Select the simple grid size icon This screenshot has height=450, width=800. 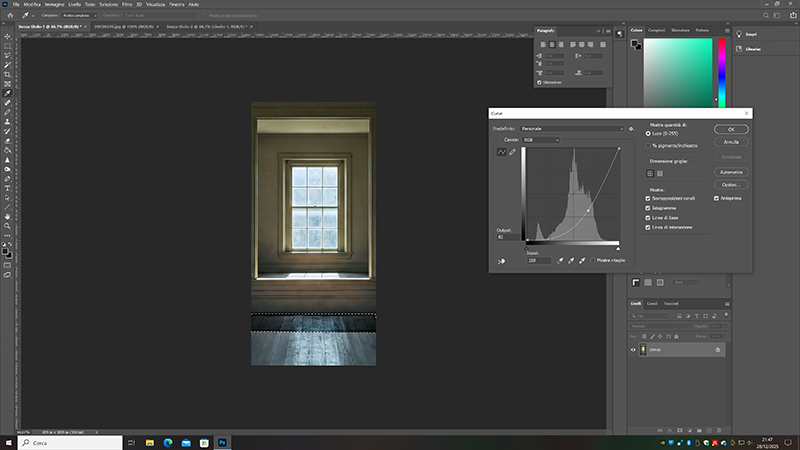click(x=650, y=173)
